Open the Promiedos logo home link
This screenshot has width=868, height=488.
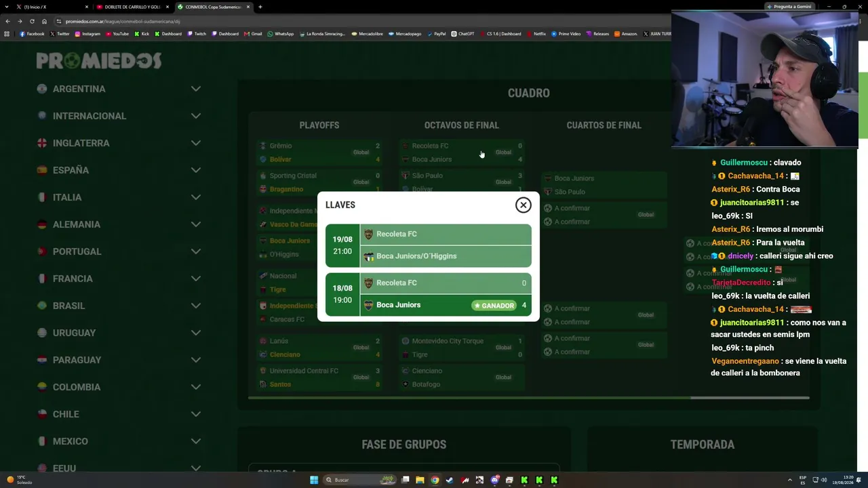99,61
